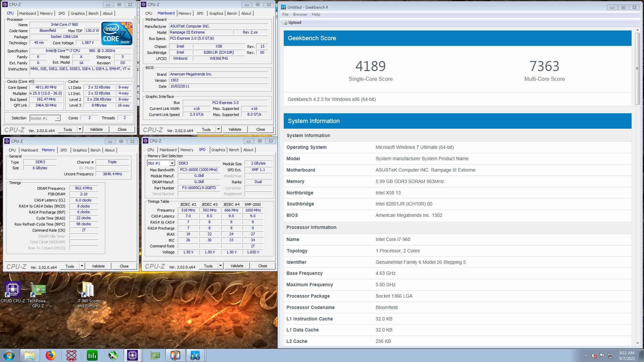
Task: Click the green bar-chart taskbar icon
Action: coord(92,355)
